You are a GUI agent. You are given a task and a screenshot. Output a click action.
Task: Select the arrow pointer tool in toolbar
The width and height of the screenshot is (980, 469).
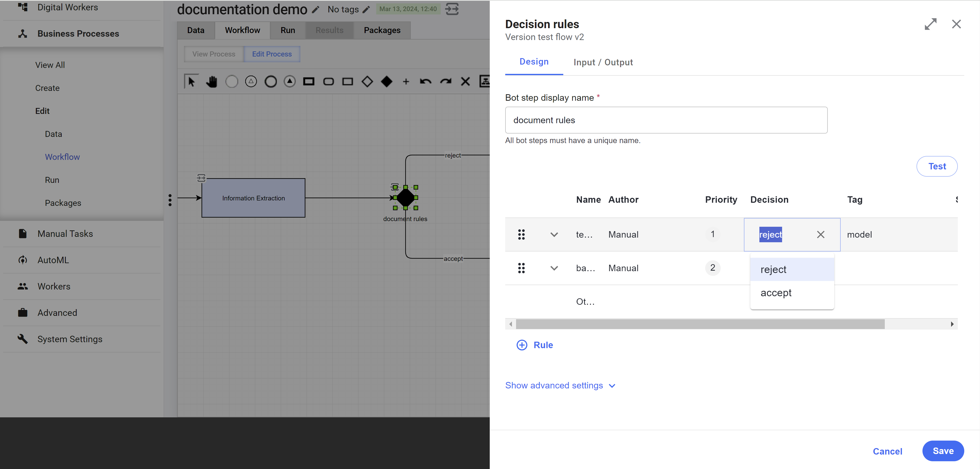point(191,81)
